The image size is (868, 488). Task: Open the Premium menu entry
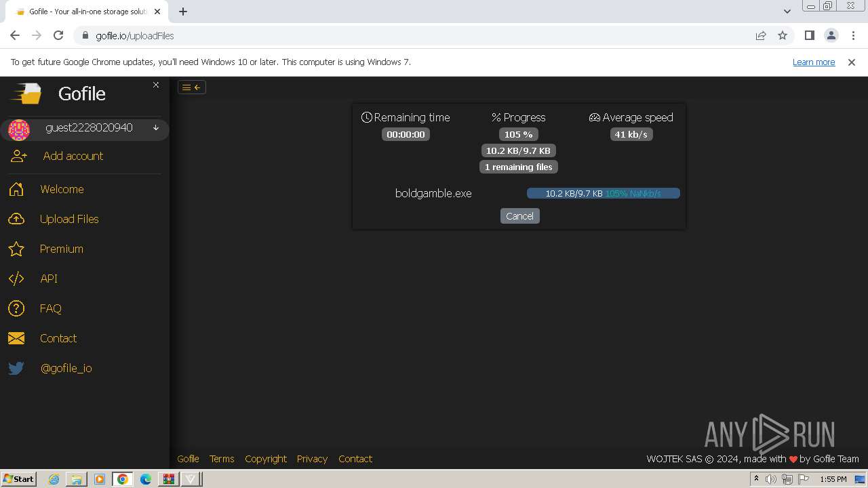click(62, 249)
